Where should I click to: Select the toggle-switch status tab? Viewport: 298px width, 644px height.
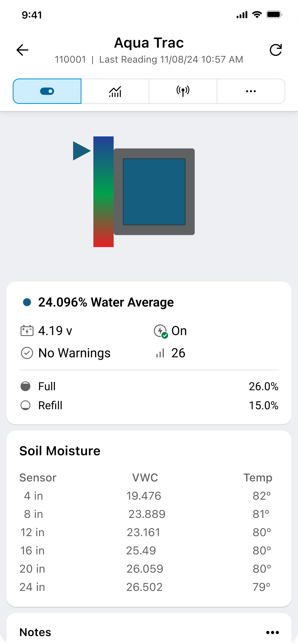(47, 91)
